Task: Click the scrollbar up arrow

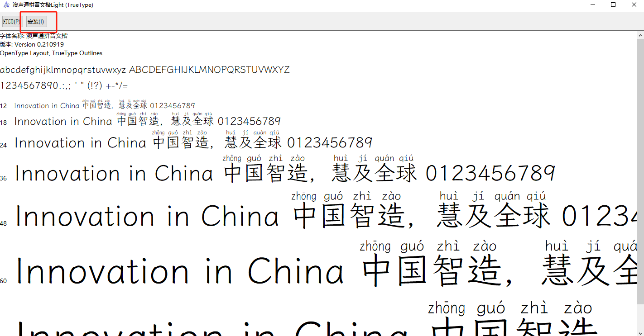Action: pos(640,35)
